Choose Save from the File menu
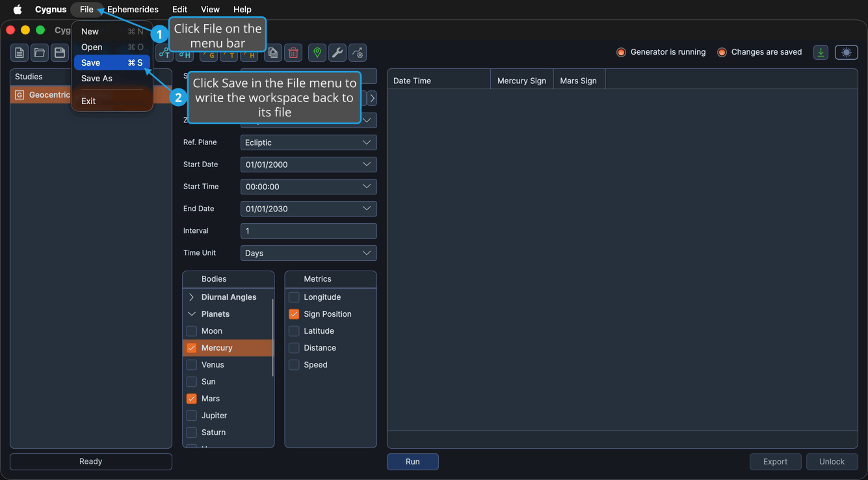 (x=112, y=62)
